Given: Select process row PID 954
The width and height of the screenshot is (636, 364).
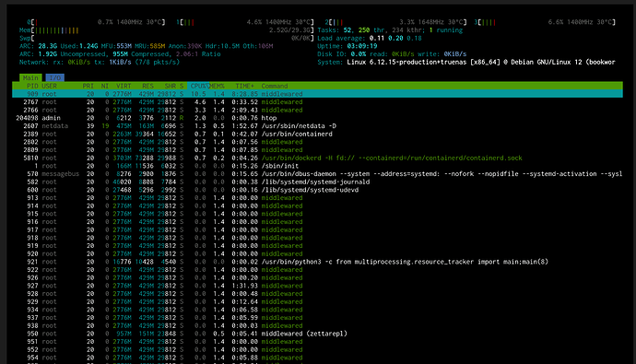Looking at the screenshot, I should (x=317, y=358).
